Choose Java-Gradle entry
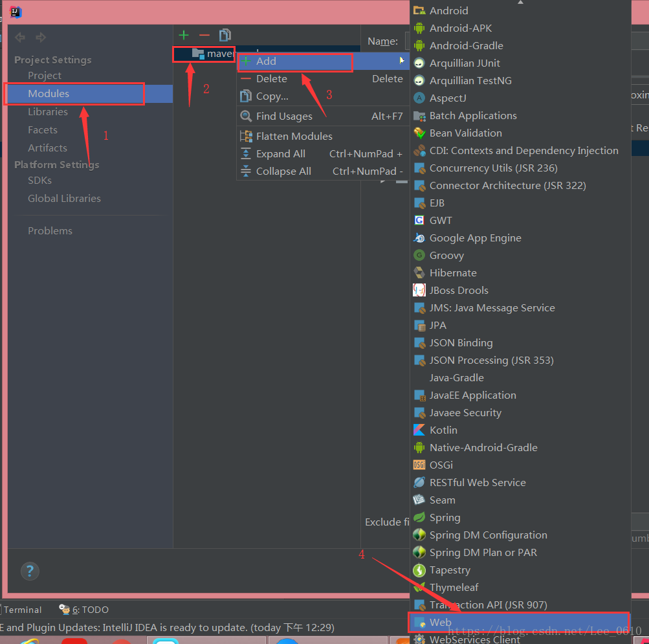This screenshot has width=649, height=644. pos(520,378)
